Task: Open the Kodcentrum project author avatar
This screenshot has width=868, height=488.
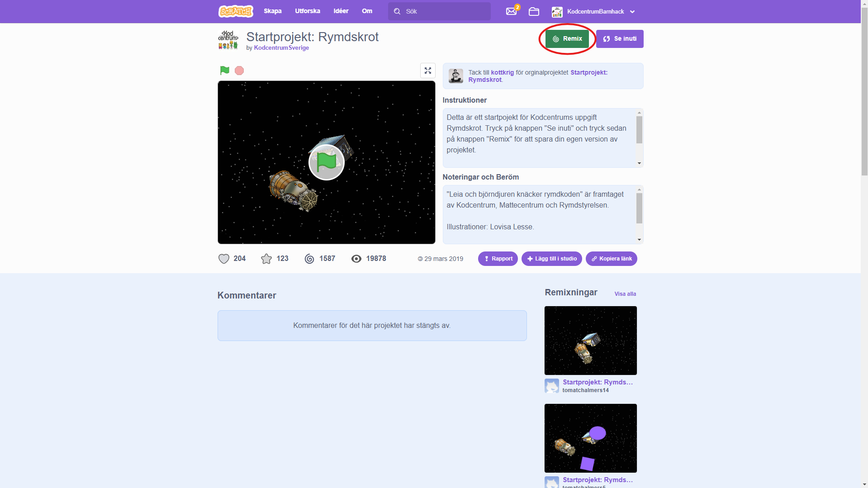Action: [228, 40]
